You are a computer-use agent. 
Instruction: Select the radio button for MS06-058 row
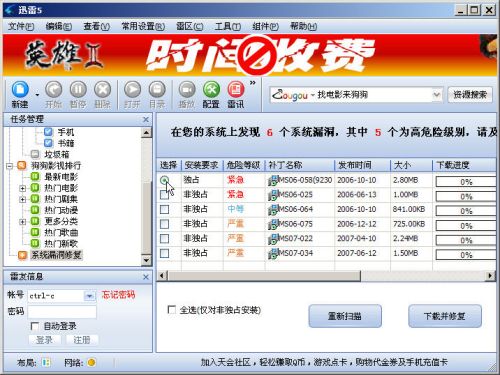(x=164, y=180)
